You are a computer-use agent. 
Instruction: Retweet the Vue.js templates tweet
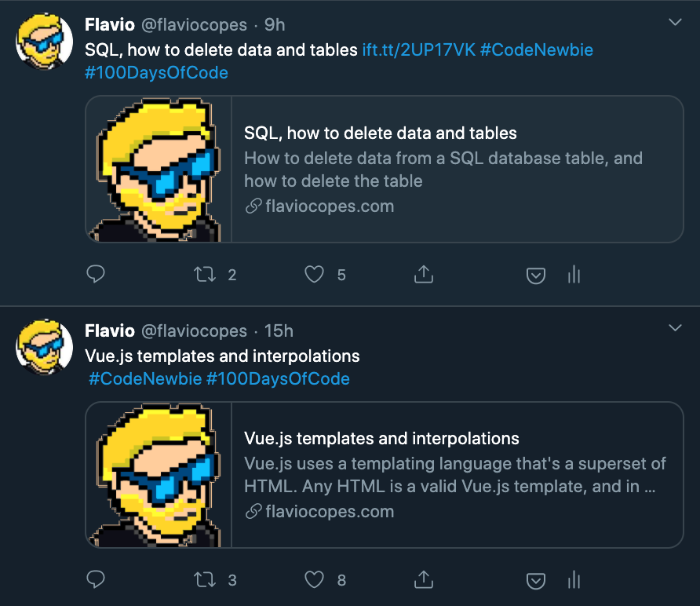(203, 579)
